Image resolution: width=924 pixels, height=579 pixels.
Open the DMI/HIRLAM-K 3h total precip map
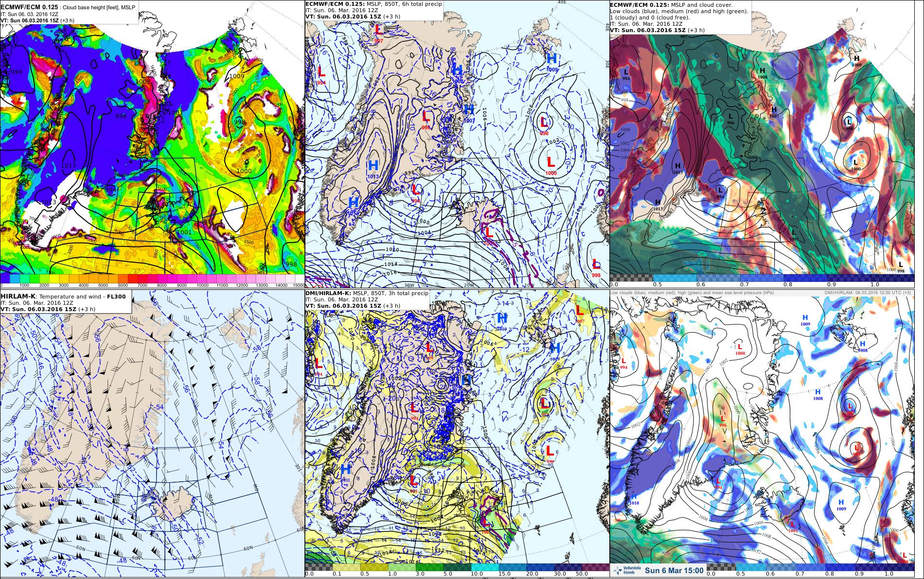[x=457, y=434]
